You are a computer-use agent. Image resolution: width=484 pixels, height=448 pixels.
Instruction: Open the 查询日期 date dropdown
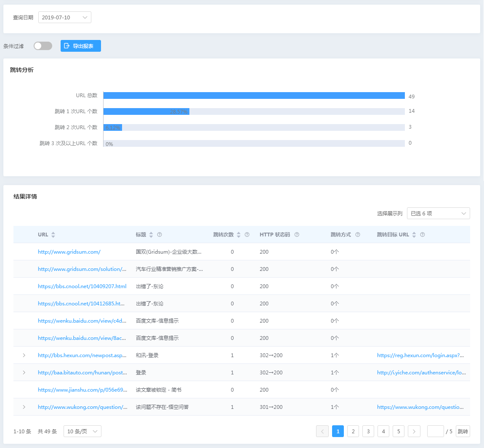(x=65, y=17)
